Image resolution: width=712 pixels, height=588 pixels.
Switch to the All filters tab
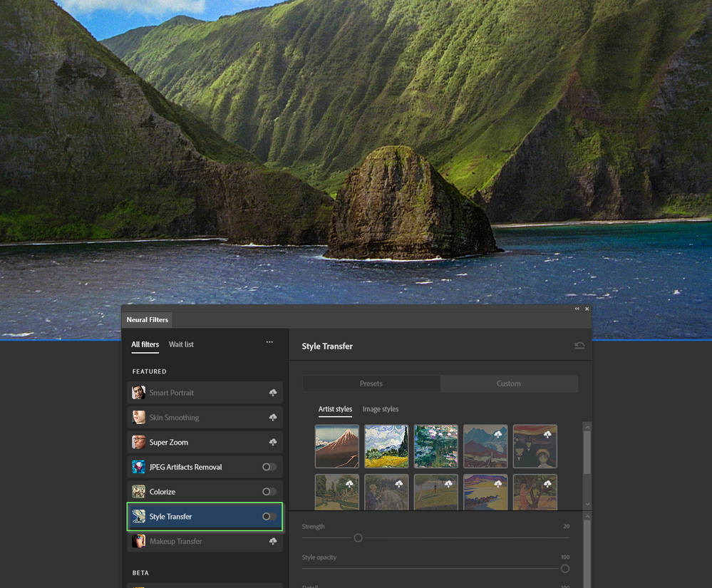click(145, 344)
